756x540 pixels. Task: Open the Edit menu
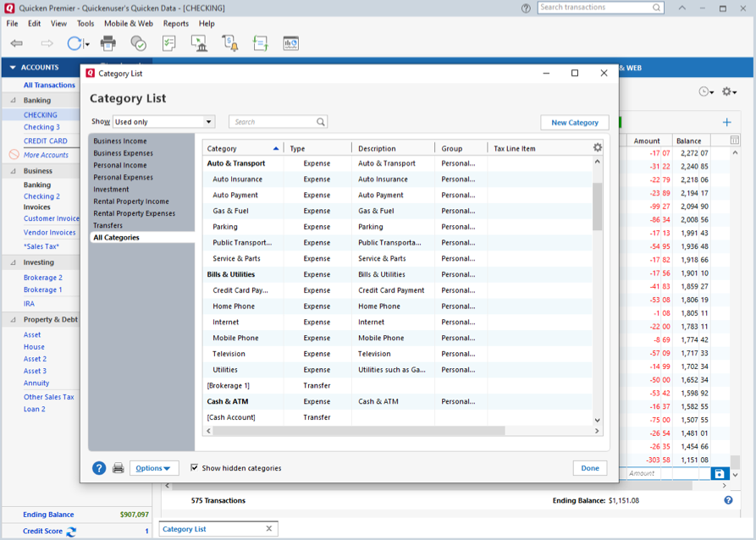coord(34,23)
